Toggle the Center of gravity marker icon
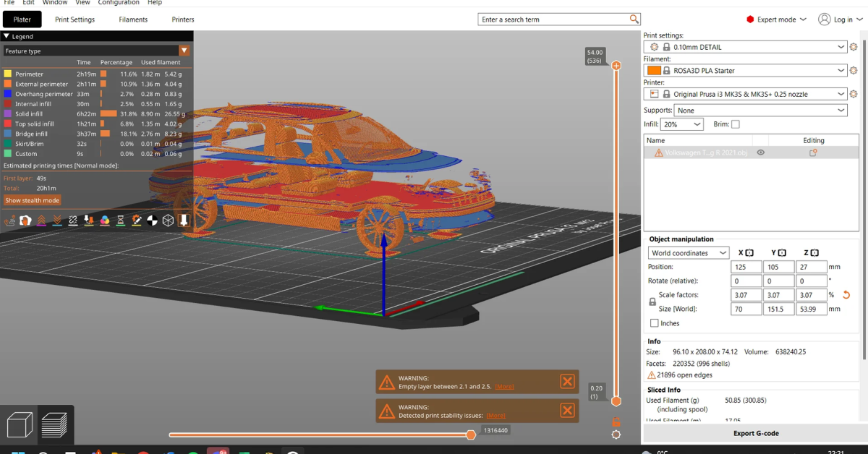This screenshot has height=454, width=868. (x=153, y=220)
